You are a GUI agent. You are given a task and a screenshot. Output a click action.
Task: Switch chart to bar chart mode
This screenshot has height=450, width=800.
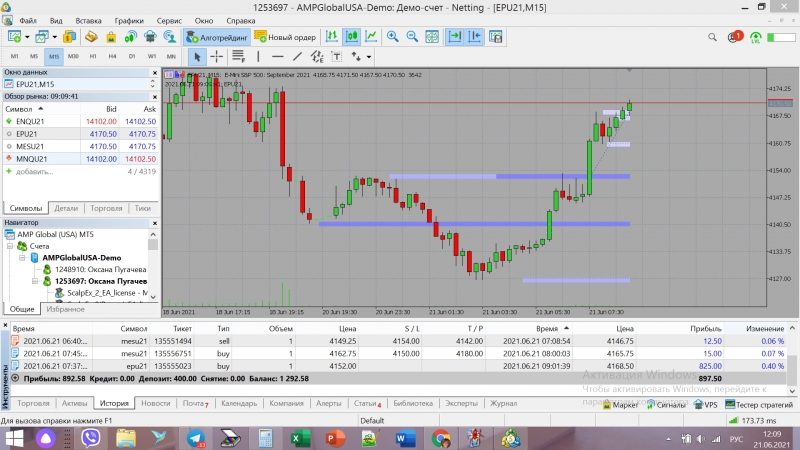(332, 37)
